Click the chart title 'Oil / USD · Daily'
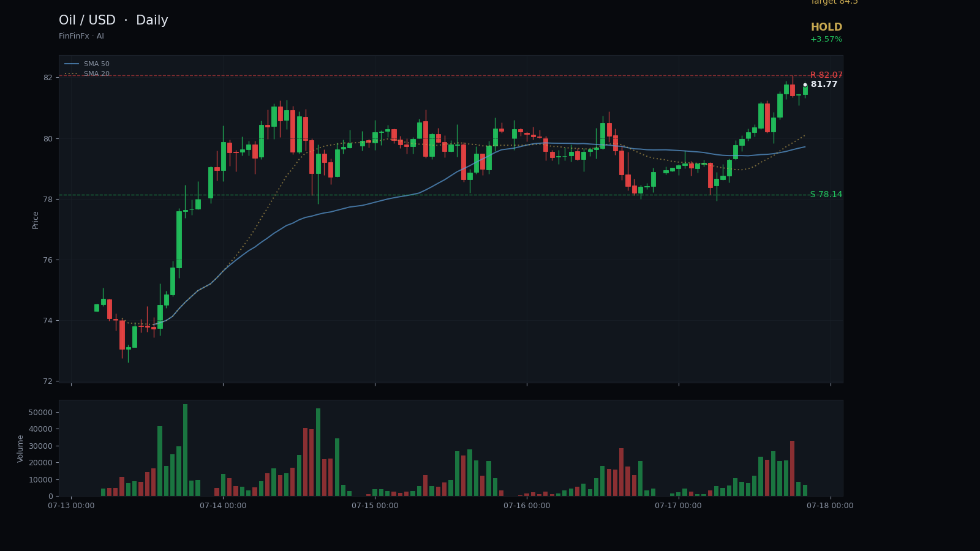The image size is (980, 551). coord(113,21)
